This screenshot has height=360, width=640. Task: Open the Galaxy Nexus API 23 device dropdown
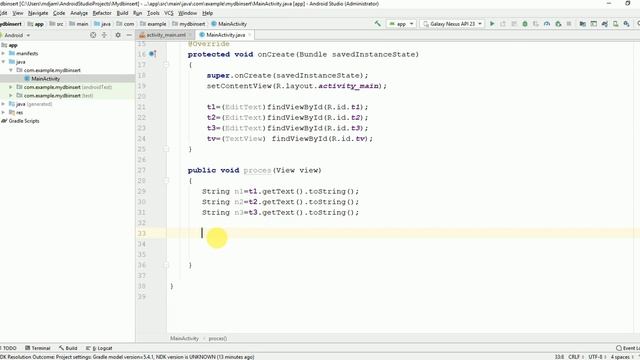pyautogui.click(x=452, y=24)
